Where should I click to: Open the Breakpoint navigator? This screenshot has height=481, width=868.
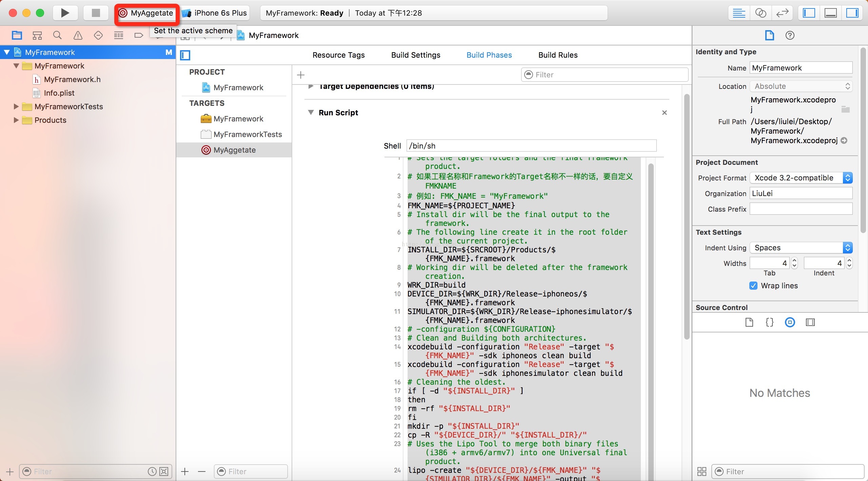click(x=139, y=35)
